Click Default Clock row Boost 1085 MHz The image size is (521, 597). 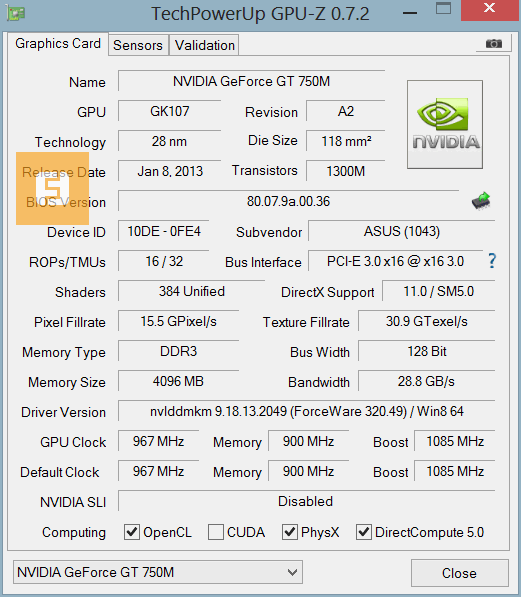point(455,471)
